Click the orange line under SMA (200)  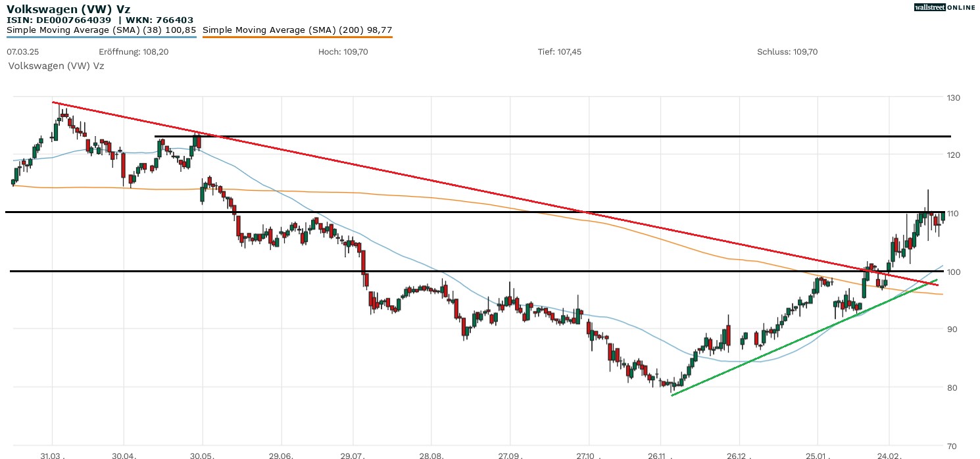[297, 37]
